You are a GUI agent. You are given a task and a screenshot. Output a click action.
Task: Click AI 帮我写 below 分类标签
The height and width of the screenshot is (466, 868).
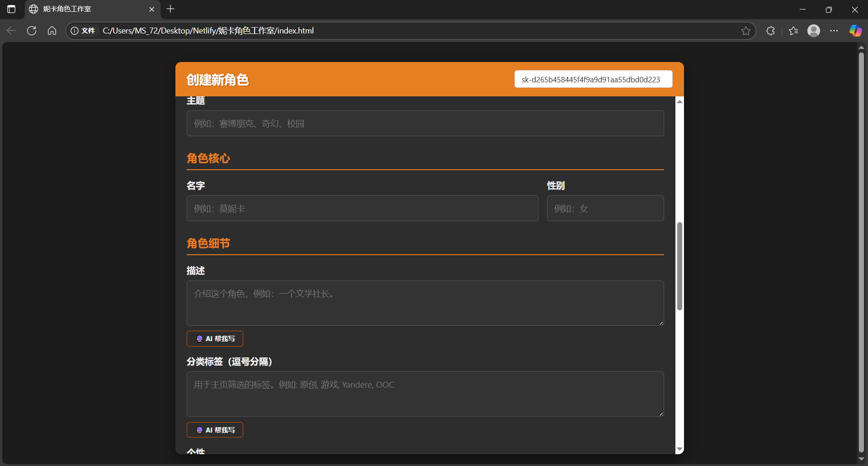pyautogui.click(x=215, y=430)
